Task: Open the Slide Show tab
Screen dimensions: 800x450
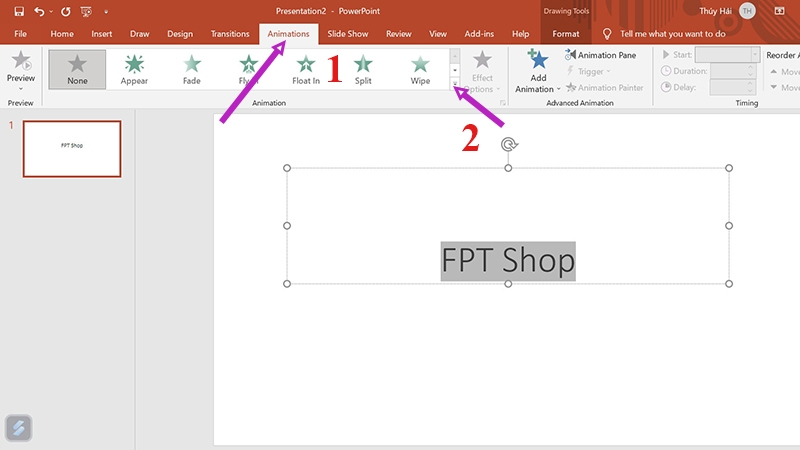Action: click(x=347, y=34)
